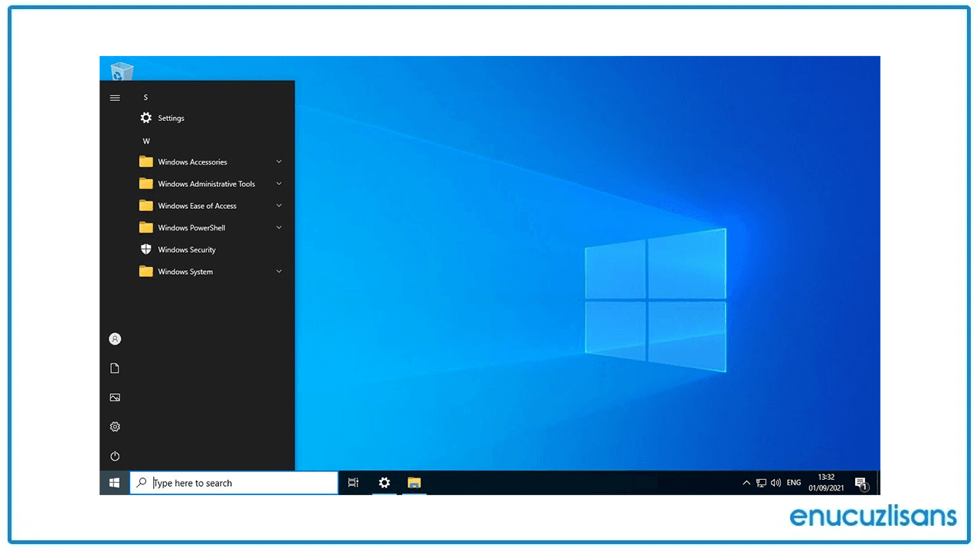
Task: Click the Type here to search box
Action: [234, 483]
